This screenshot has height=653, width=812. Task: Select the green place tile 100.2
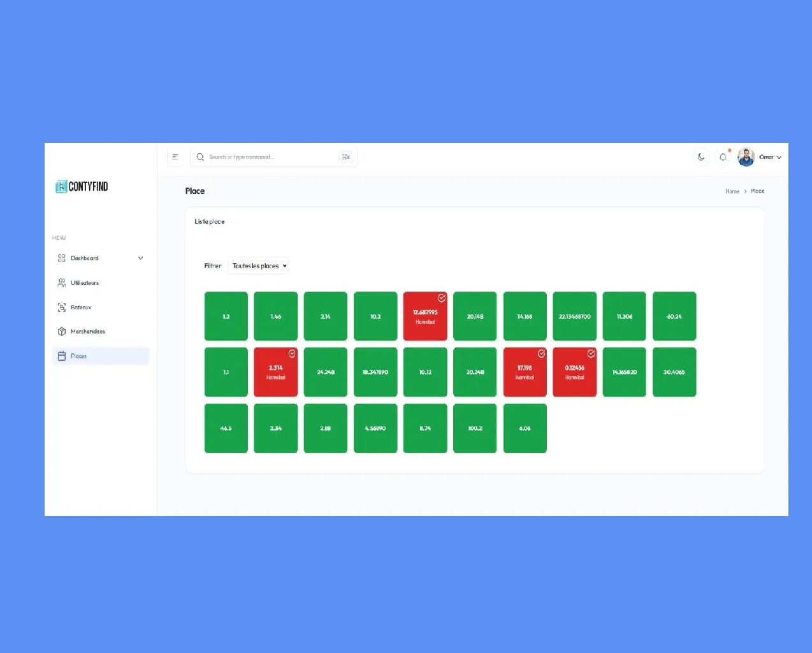point(475,429)
